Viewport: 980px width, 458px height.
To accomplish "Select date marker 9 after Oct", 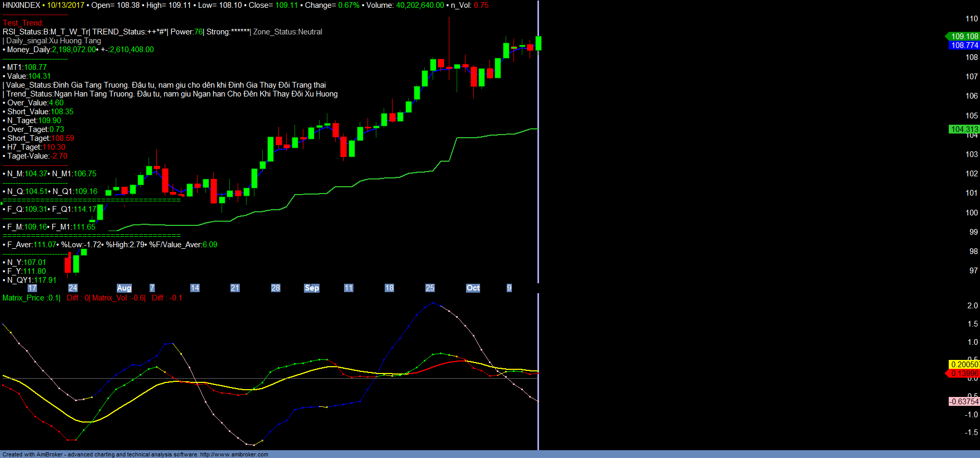I will click(509, 288).
